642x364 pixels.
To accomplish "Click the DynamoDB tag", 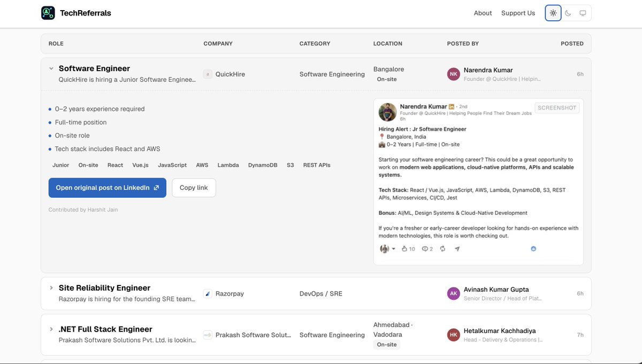I will (263, 165).
